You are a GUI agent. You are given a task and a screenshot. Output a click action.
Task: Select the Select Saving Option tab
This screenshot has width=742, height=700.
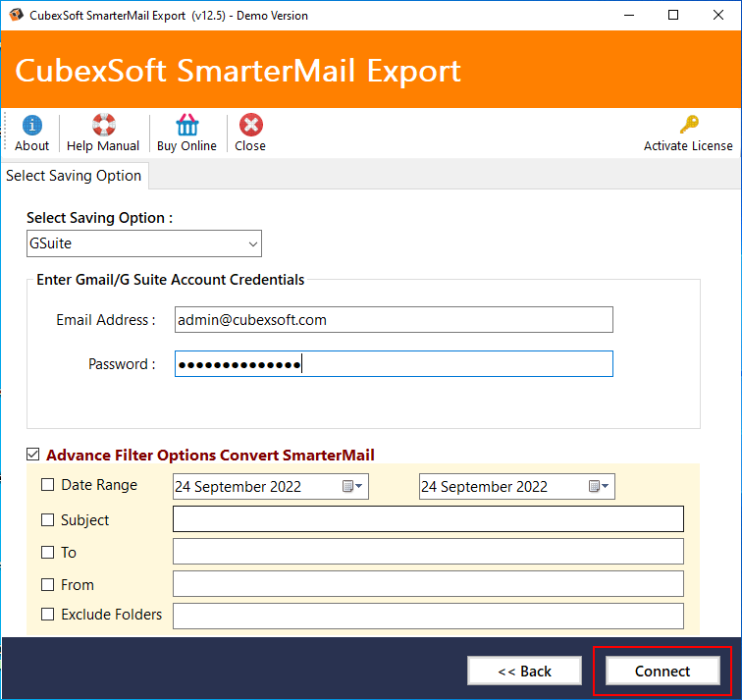click(x=74, y=176)
